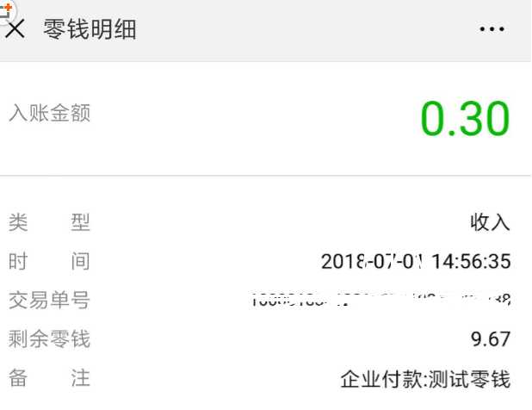The height and width of the screenshot is (410, 532).
Task: Click the green 0.30 amount
Action: tap(465, 119)
